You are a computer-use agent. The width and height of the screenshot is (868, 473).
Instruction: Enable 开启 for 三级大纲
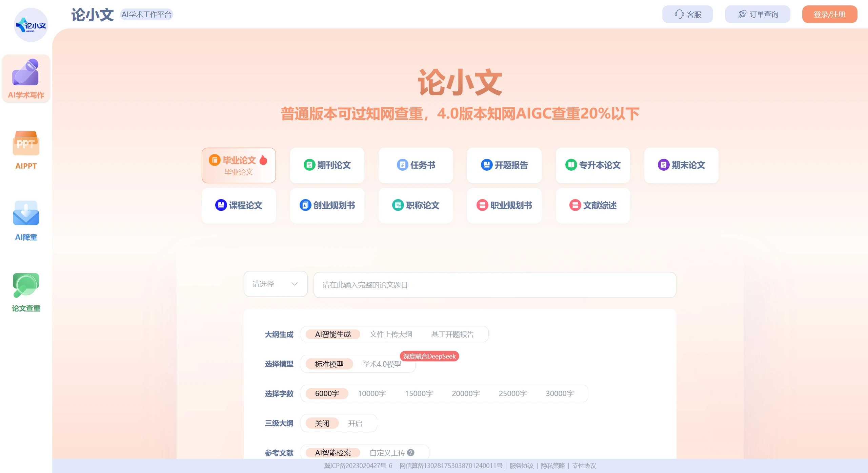click(x=355, y=423)
